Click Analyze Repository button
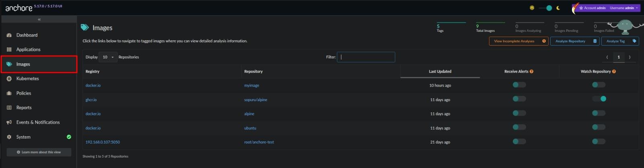The height and width of the screenshot is (168, 644). 575,41
